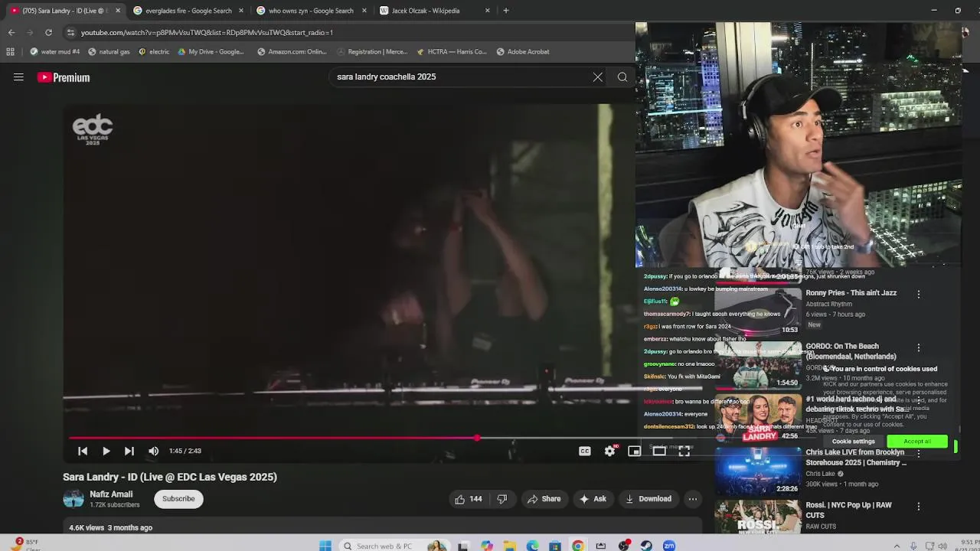Open the 'natural gas' bookmark
Viewport: 980px width, 551px height.
pos(109,52)
